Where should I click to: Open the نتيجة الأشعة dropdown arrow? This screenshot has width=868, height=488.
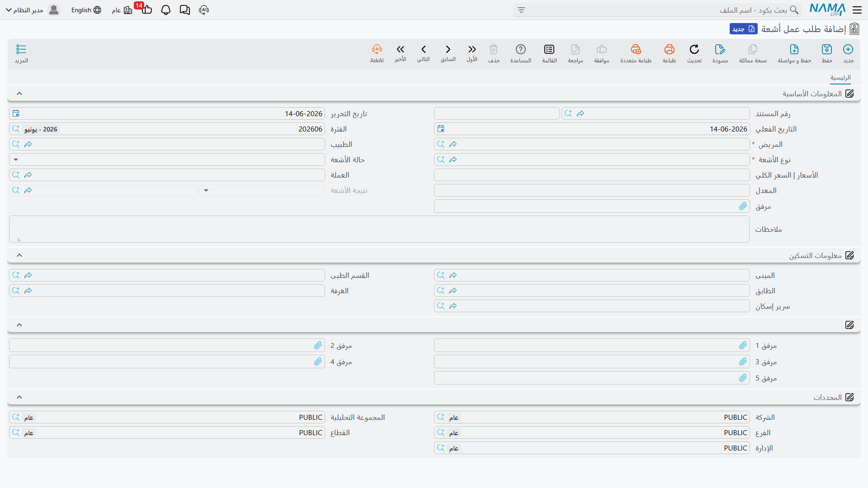[206, 190]
